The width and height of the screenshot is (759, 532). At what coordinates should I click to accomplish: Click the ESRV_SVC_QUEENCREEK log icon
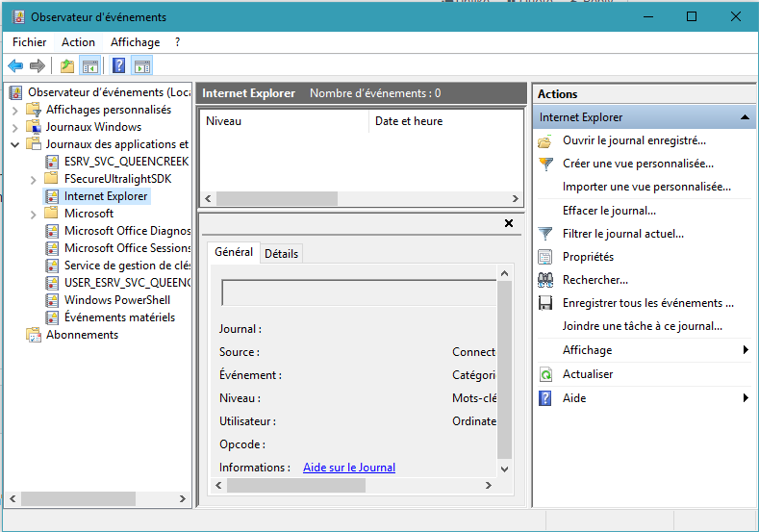52,162
